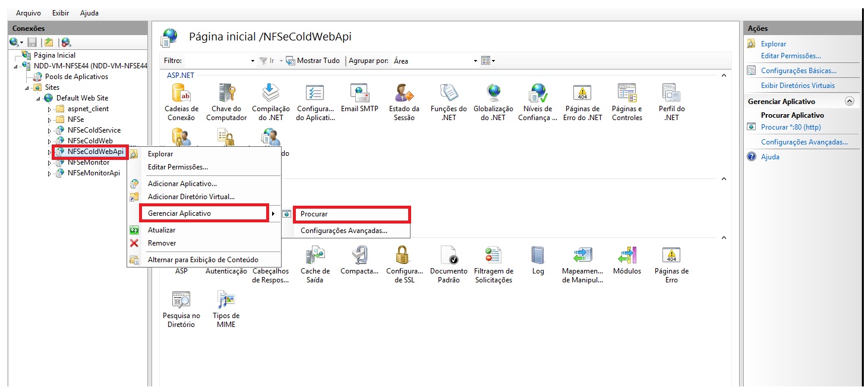Open Globalização do .NET feature
The width and height of the screenshot is (868, 390).
pos(494,102)
